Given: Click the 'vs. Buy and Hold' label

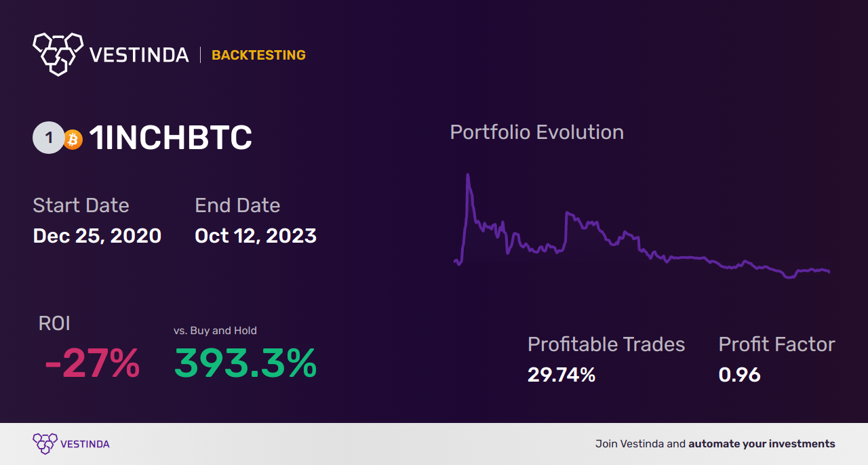Looking at the screenshot, I should 215,331.
